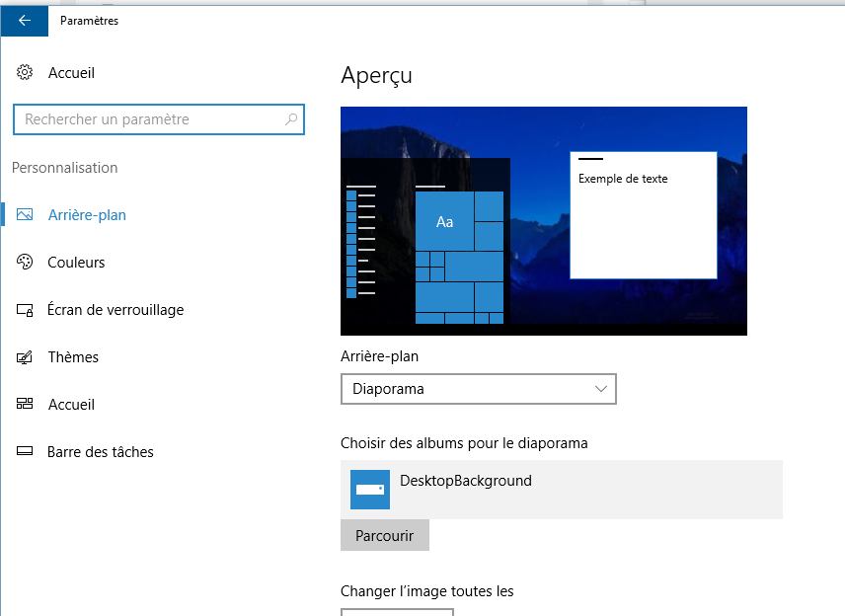Select the DesktopBackground album entry
Screen dimensions: 845x616
561,490
